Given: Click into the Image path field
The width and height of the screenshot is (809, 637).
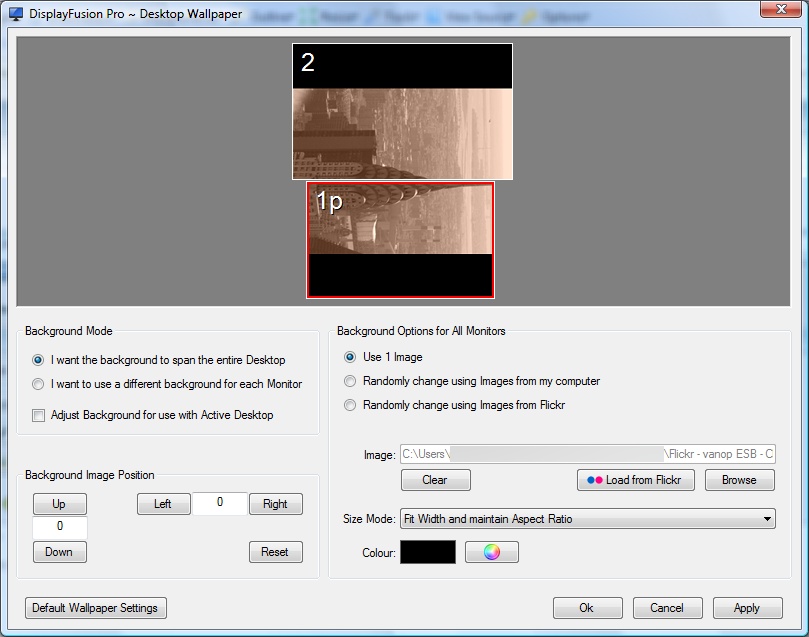Looking at the screenshot, I should [x=587, y=455].
